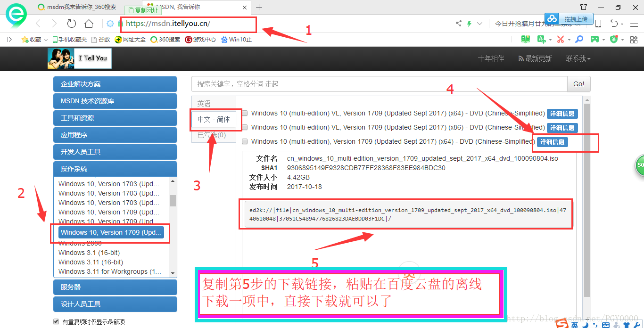Open the green reading book extension
Image resolution: width=644 pixels, height=328 pixels.
click(525, 39)
